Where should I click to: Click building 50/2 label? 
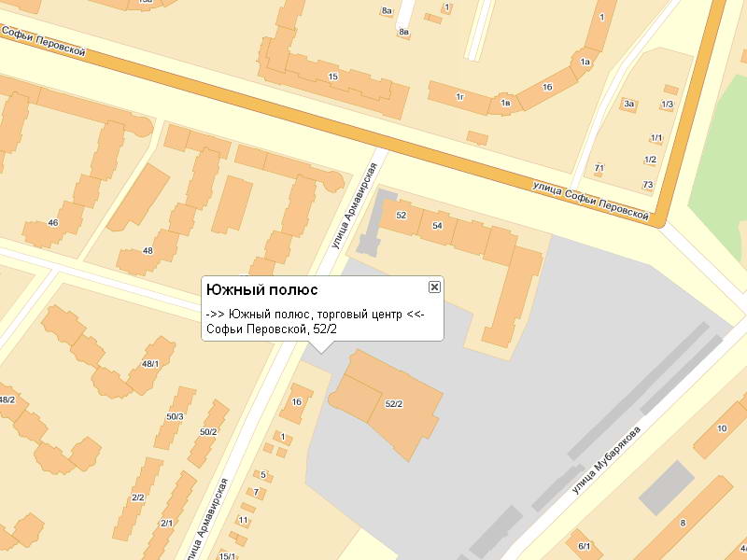pos(208,432)
